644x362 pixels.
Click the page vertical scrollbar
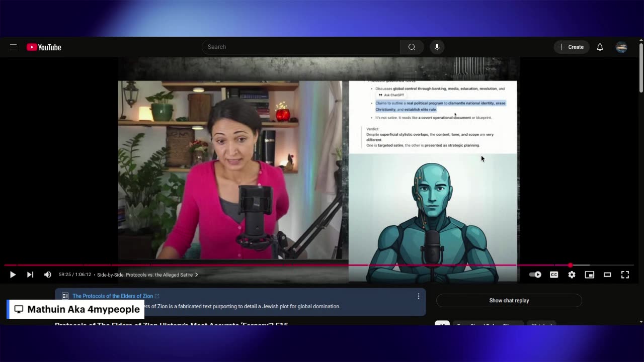[x=641, y=67]
